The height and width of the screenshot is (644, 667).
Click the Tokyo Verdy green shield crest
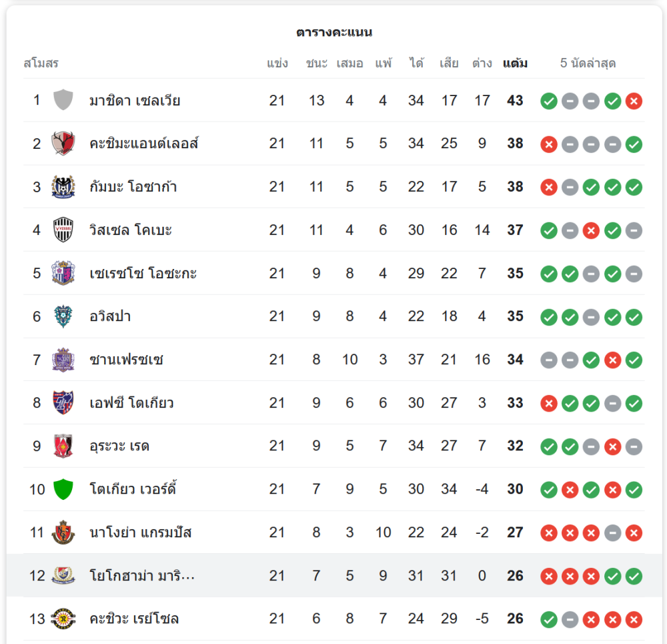63,489
